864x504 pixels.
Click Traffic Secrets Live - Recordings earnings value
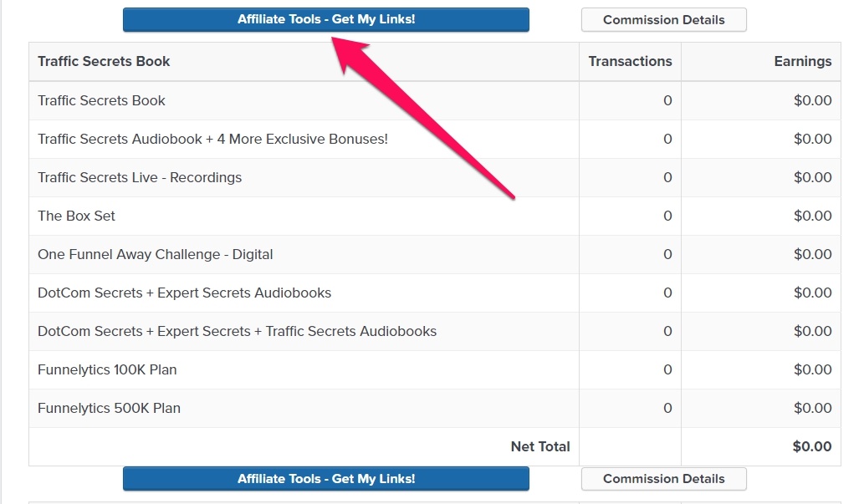[x=812, y=177]
